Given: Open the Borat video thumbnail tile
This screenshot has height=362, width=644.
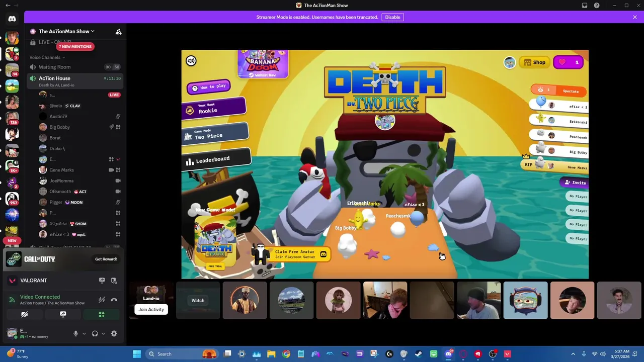Looking at the screenshot, I should pyautogui.click(x=618, y=301).
